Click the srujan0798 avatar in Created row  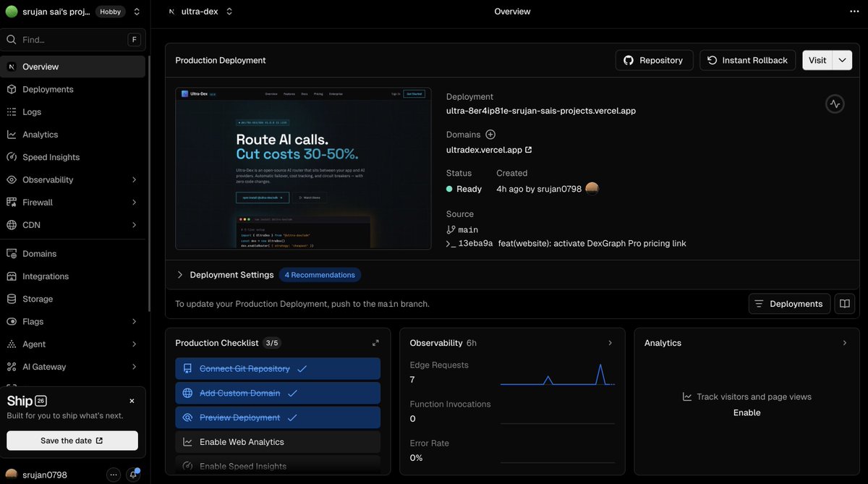click(592, 189)
